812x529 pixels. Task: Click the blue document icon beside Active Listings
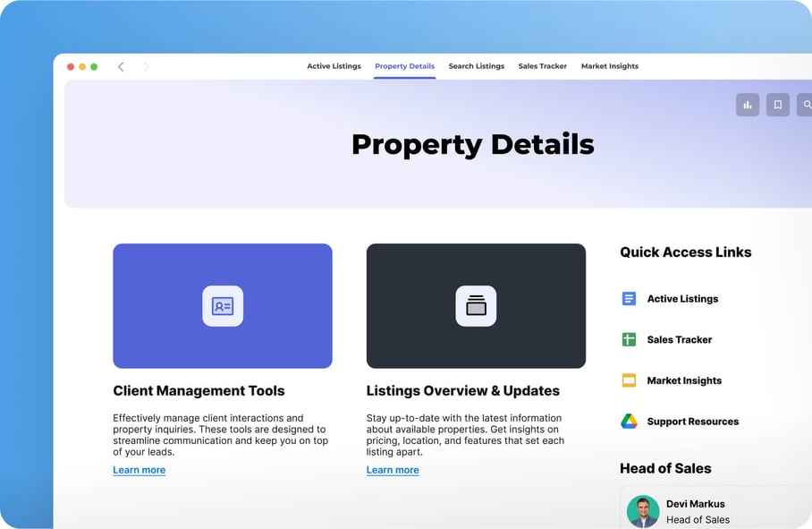tap(629, 299)
